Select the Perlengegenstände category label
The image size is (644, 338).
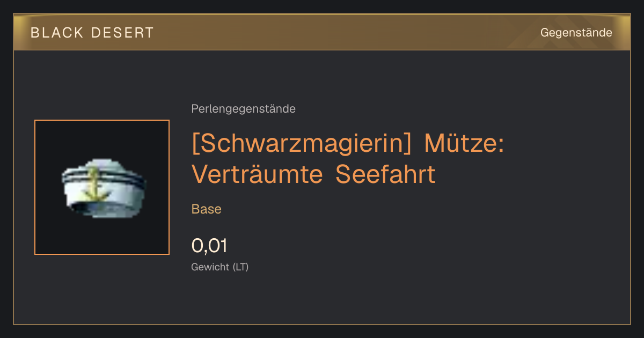pyautogui.click(x=243, y=109)
